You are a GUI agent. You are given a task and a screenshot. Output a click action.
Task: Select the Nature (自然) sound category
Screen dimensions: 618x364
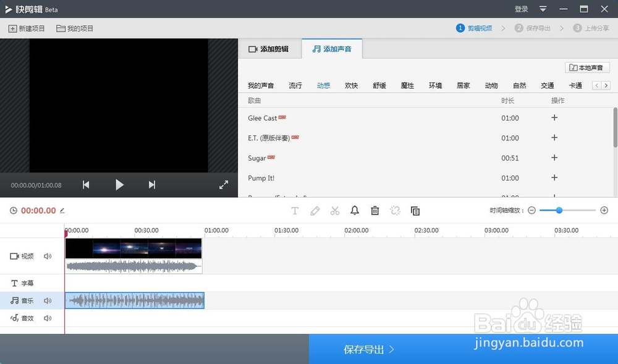click(520, 85)
